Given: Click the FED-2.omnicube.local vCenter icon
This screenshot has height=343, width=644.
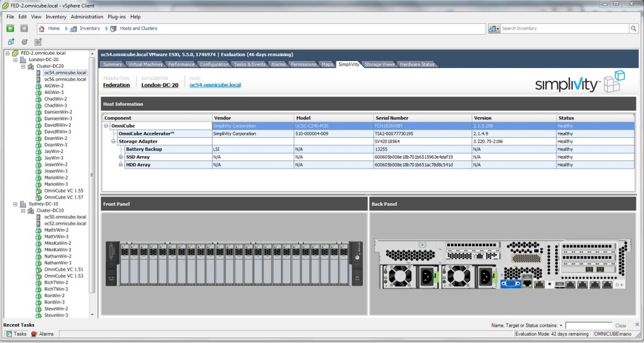Looking at the screenshot, I should coord(15,53).
